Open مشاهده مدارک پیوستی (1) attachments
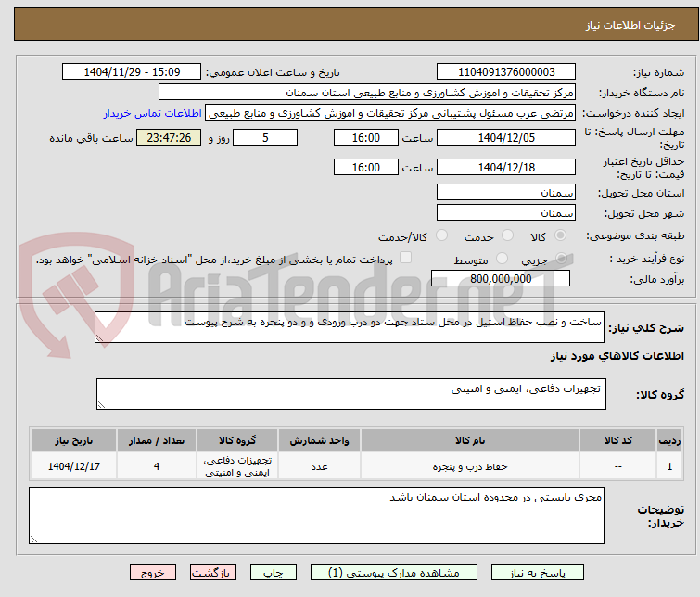This screenshot has height=597, width=700. click(x=393, y=573)
